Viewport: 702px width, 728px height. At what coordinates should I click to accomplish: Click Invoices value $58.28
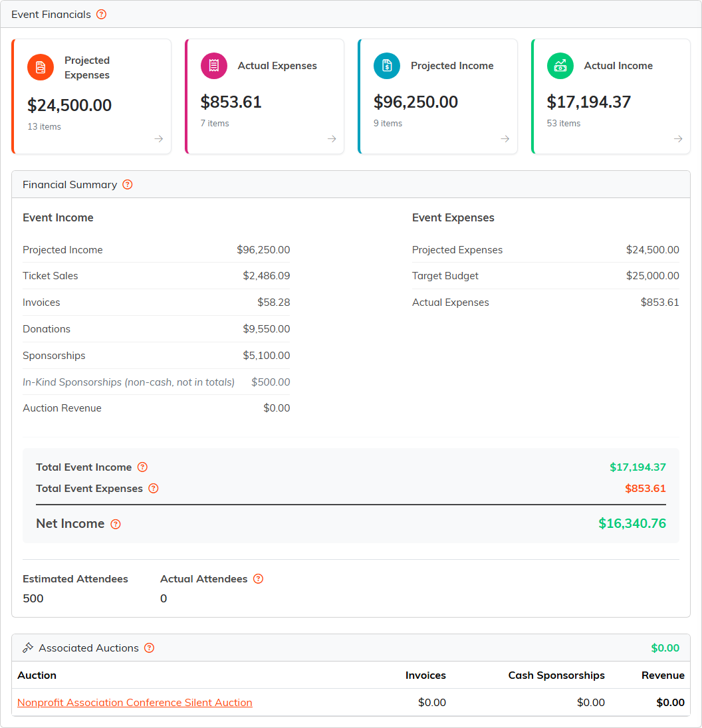point(274,303)
